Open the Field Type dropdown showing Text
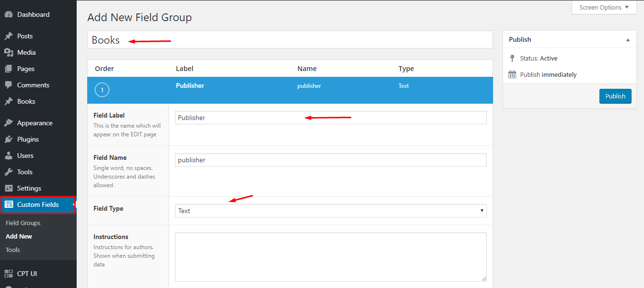The height and width of the screenshot is (288, 644). click(x=331, y=210)
